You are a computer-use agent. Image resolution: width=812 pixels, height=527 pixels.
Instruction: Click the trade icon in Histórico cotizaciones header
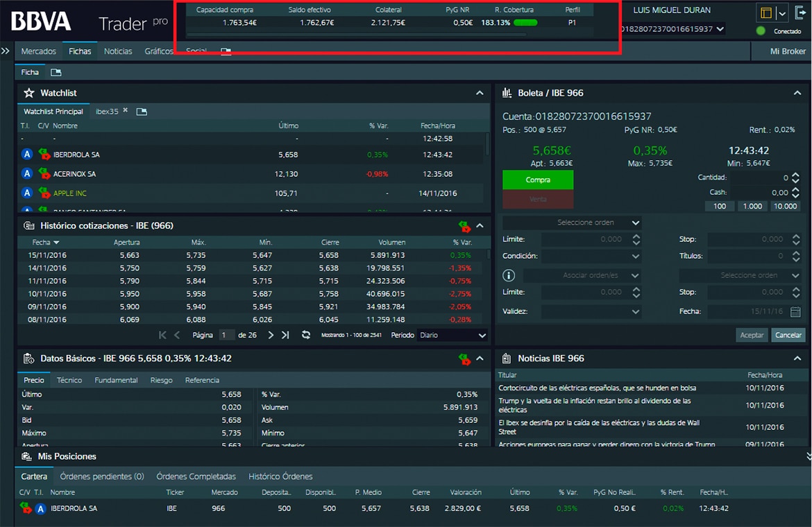pyautogui.click(x=464, y=225)
